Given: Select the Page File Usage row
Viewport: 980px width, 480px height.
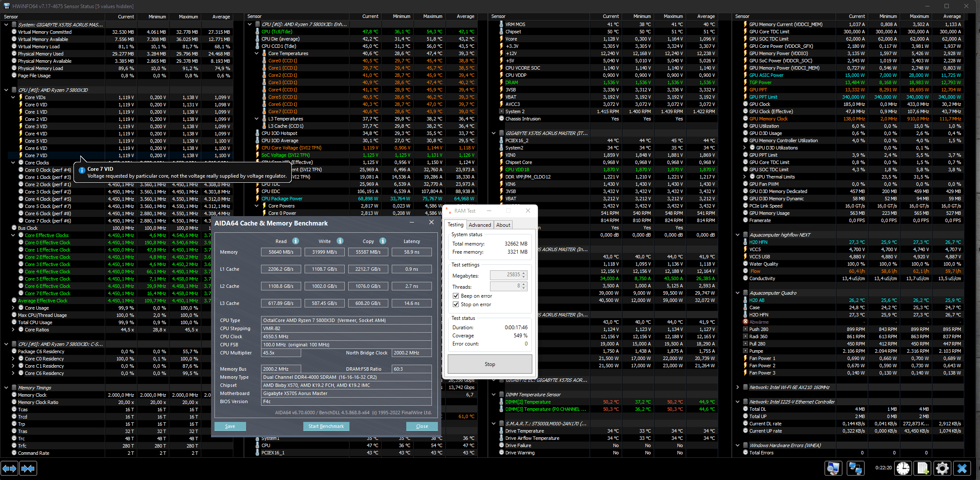Looking at the screenshot, I should click(x=121, y=76).
